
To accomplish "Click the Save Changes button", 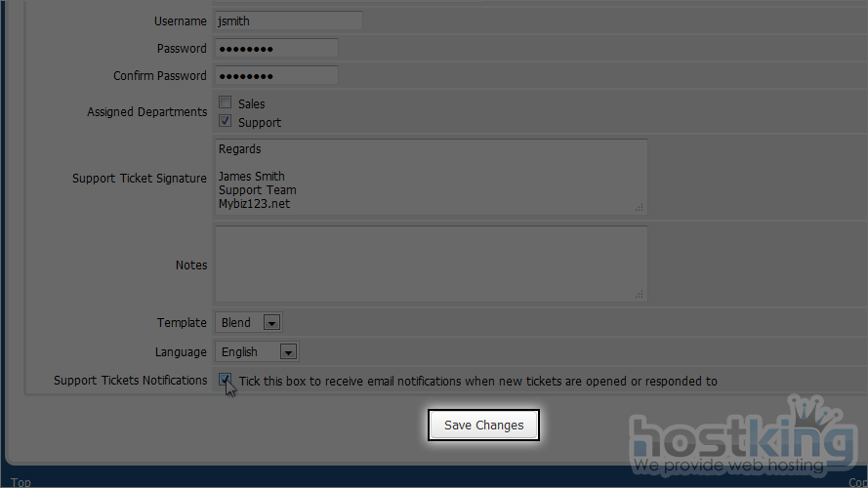I will 483,425.
